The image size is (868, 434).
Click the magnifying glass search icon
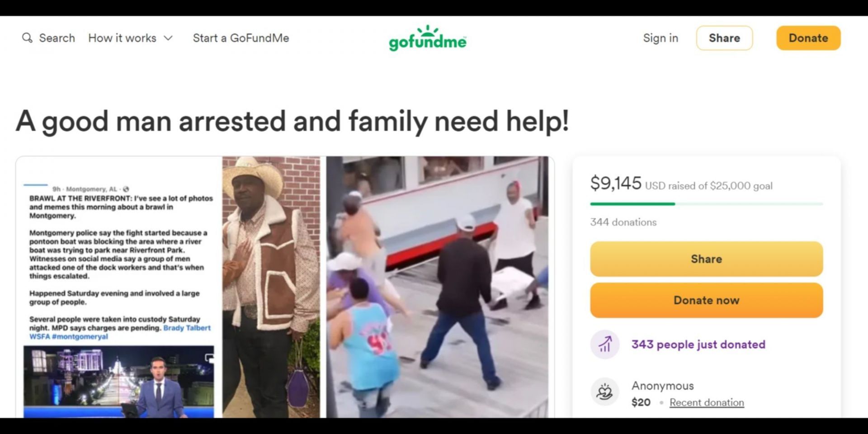point(27,38)
